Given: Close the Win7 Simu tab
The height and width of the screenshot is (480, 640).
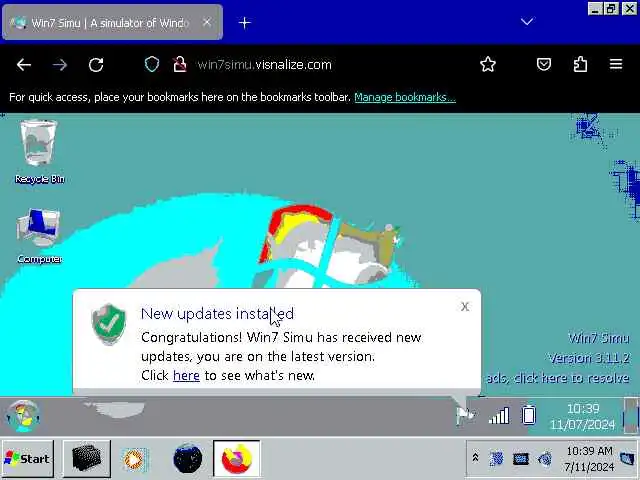Looking at the screenshot, I should [207, 22].
